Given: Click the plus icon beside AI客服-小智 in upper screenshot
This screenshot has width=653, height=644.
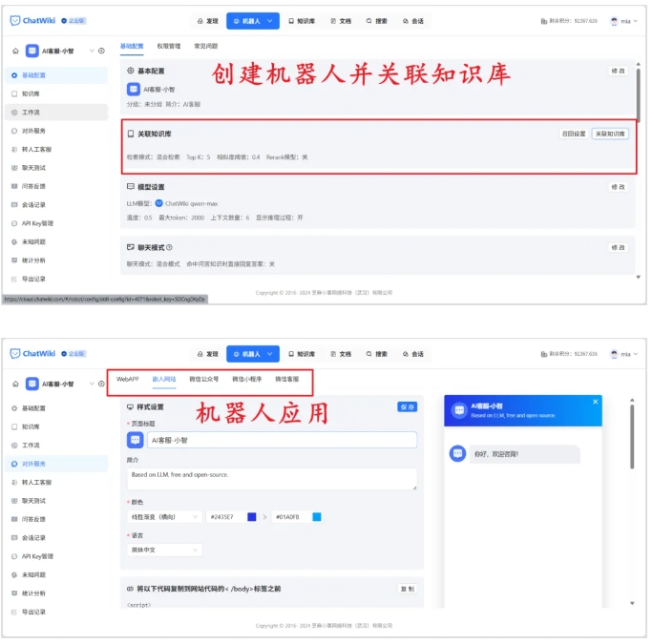Looking at the screenshot, I should coord(101,51).
